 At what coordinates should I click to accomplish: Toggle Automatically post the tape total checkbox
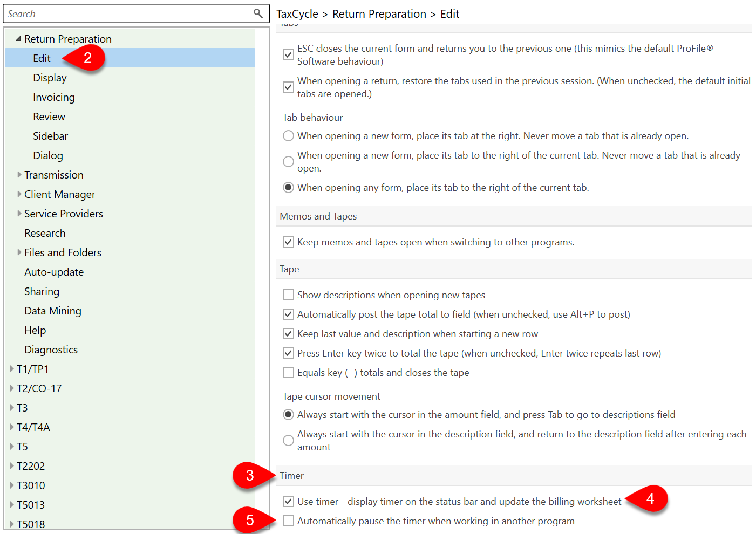[x=289, y=314]
